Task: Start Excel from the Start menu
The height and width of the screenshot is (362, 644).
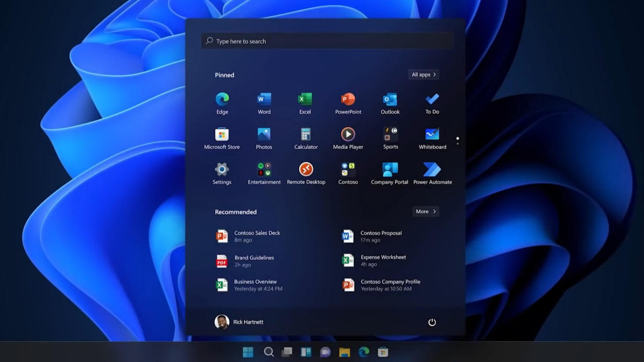Action: coord(305,99)
